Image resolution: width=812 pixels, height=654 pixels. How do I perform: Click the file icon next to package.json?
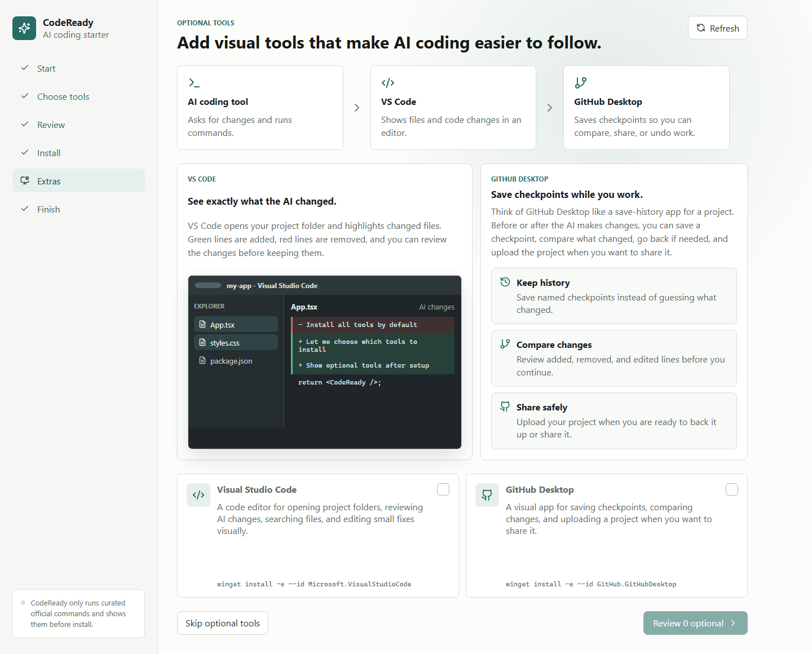[x=202, y=361]
